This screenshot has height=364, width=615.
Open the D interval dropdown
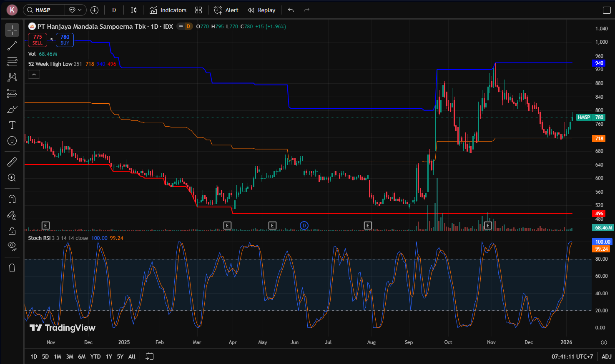tap(114, 10)
